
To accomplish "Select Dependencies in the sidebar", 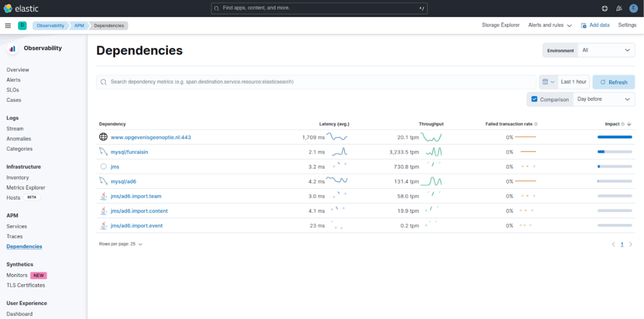I will [x=24, y=246].
